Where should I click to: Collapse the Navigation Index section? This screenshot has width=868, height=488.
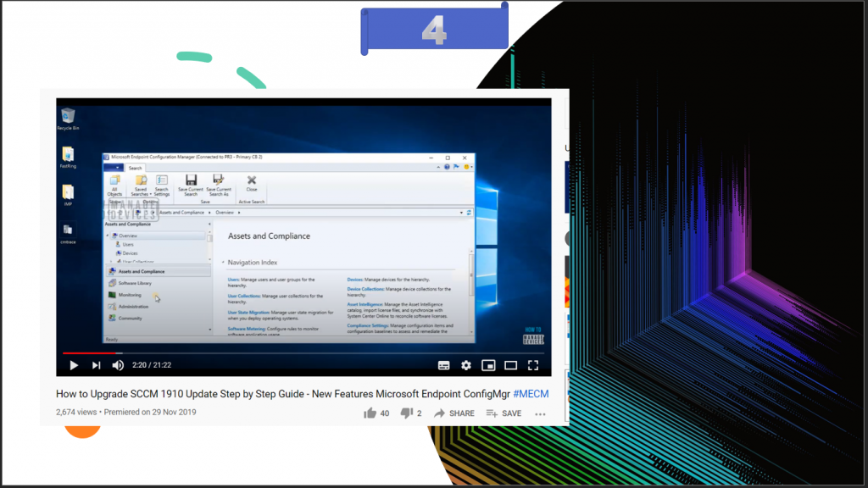pyautogui.click(x=224, y=263)
